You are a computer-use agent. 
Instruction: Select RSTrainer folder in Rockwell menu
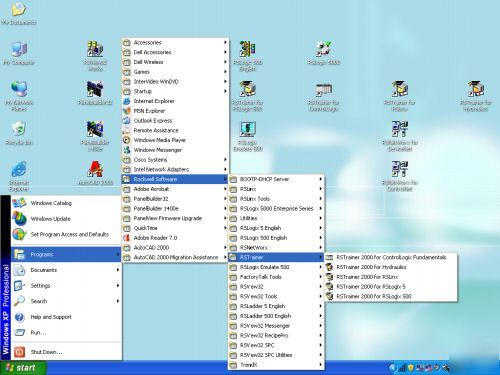point(276,257)
